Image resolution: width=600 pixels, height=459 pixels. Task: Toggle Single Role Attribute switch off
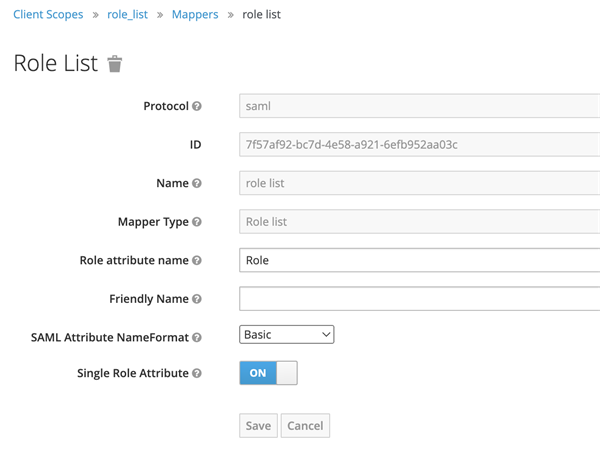(268, 373)
